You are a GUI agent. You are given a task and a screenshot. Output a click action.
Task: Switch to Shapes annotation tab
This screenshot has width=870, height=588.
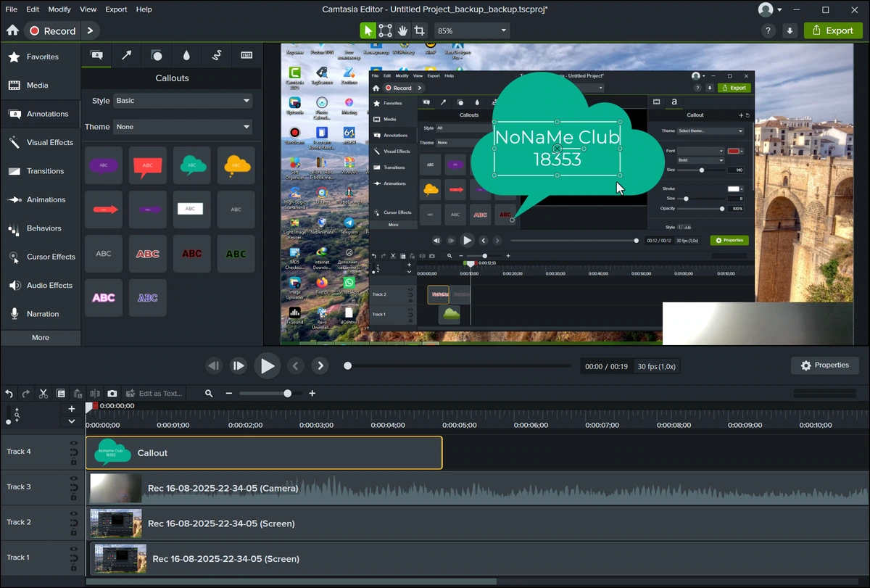coord(156,55)
